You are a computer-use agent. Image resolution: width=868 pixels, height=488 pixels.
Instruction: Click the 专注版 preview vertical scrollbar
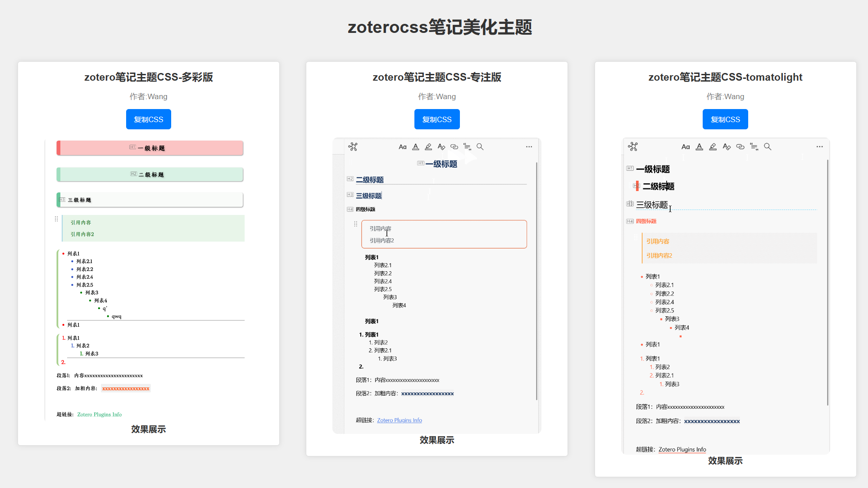536,281
